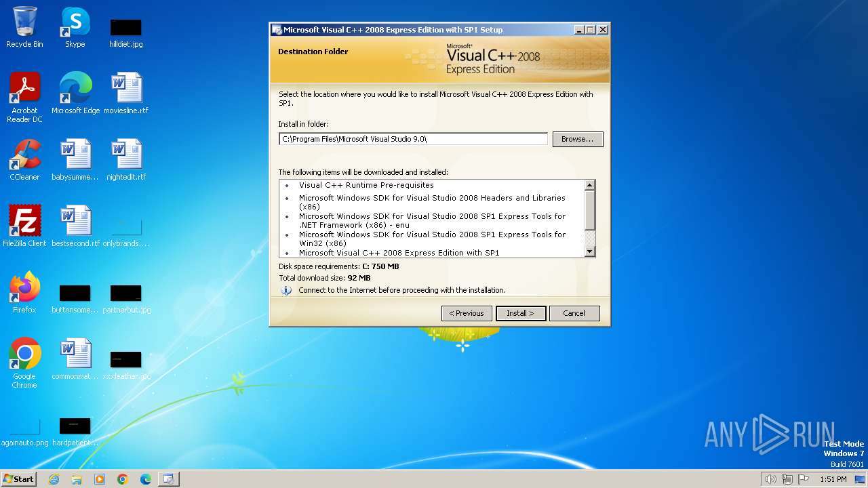Viewport: 868px width, 488px height.
Task: Open the CCleaner desktop shortcut
Action: (x=24, y=159)
